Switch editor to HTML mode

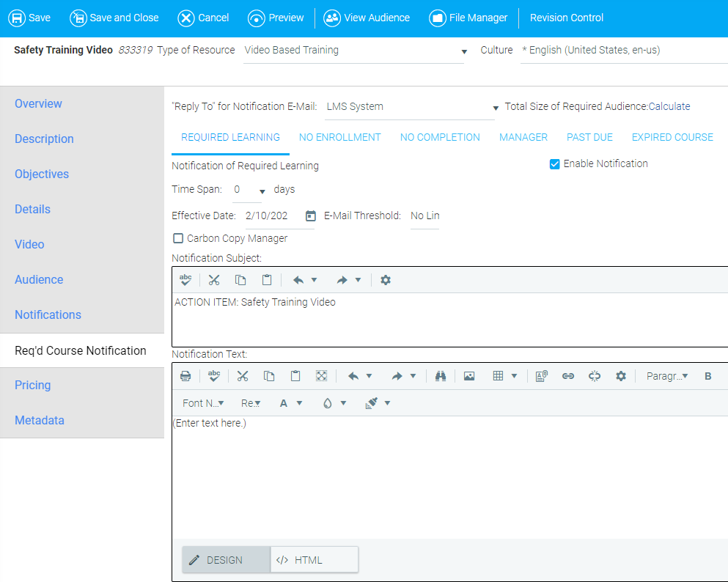coord(314,560)
